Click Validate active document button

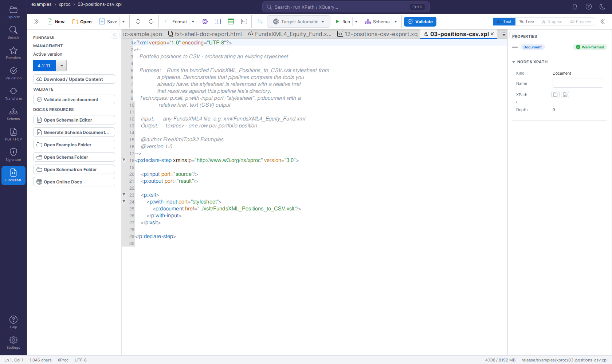74,99
